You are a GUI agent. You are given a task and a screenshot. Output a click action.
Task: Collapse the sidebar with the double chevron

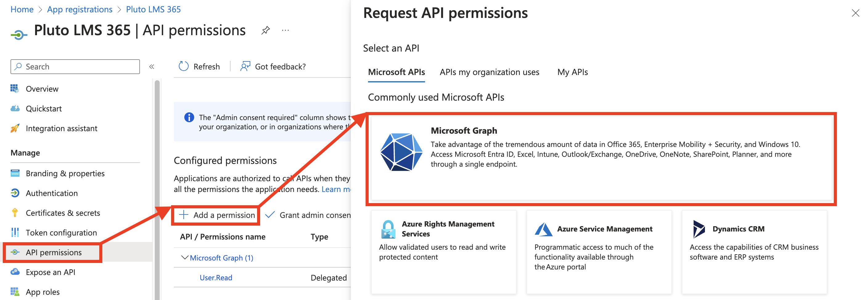tap(152, 66)
